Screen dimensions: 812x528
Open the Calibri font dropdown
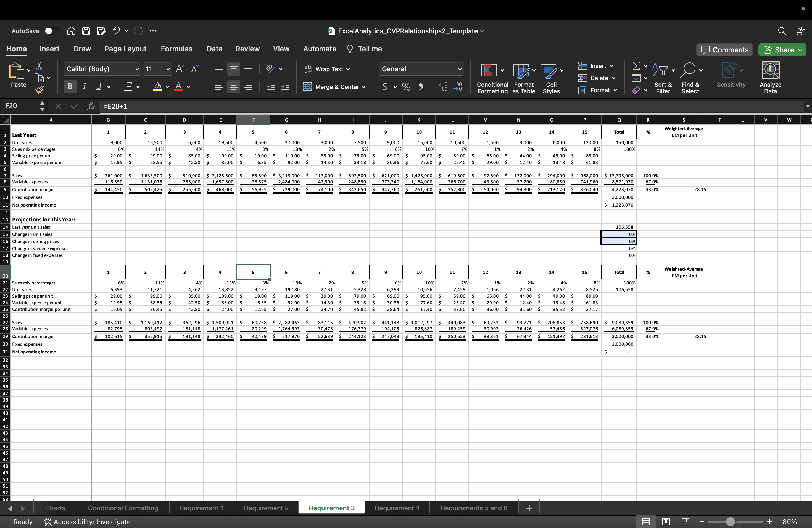tap(101, 69)
